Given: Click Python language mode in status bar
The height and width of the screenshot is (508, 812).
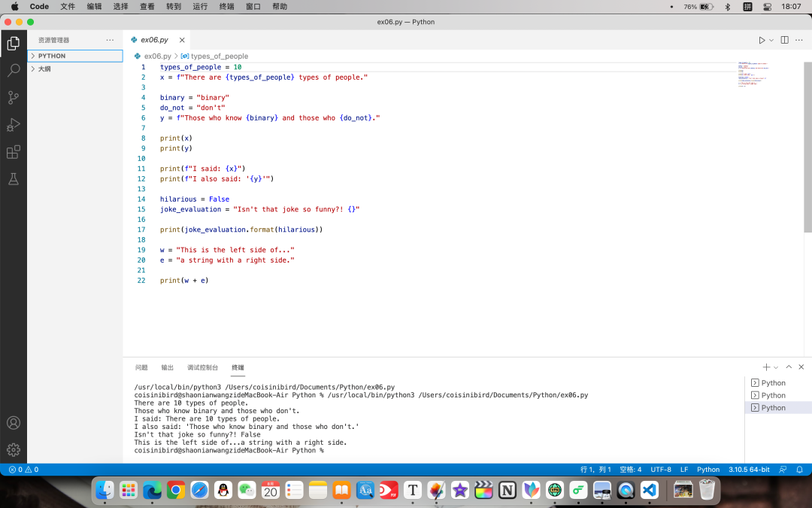Looking at the screenshot, I should 708,470.
